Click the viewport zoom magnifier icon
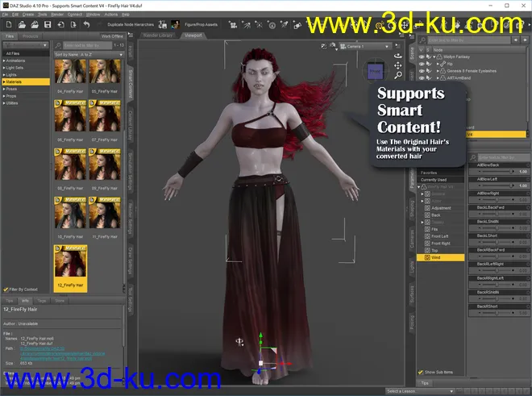The height and width of the screenshot is (396, 532). (398, 74)
